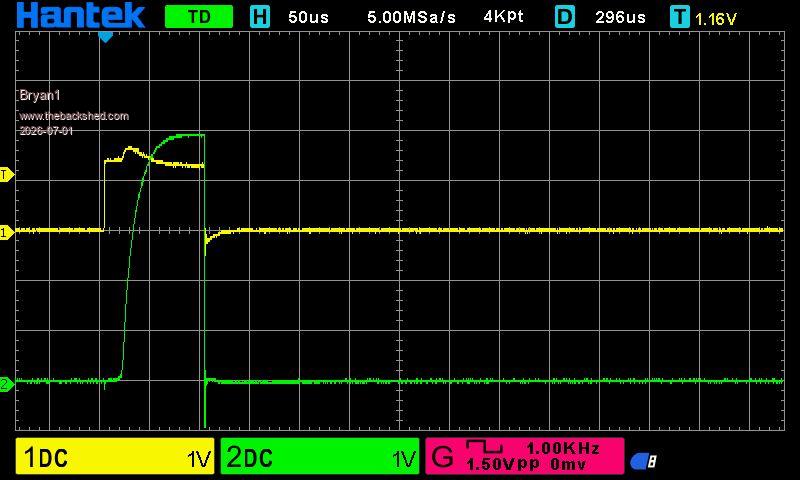The width and height of the screenshot is (800, 480).
Task: Select the green TD trigger status badge
Action: 199,17
